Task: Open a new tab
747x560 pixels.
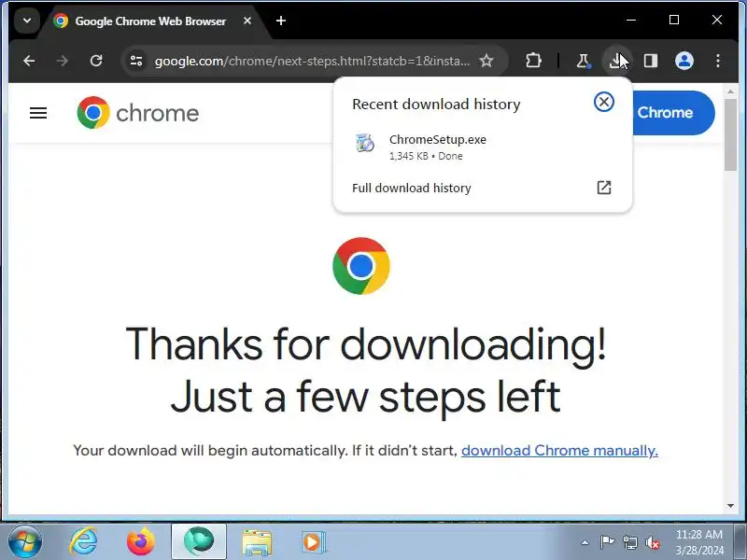Action: [x=281, y=21]
